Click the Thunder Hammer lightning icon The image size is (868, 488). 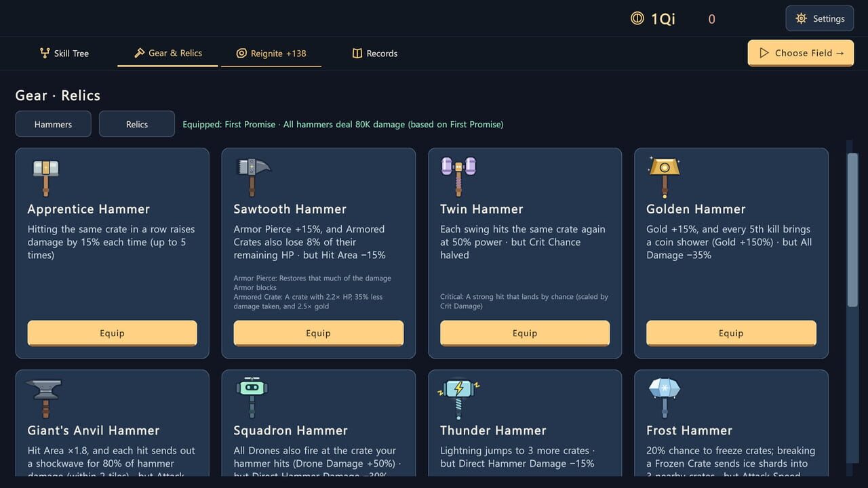(x=459, y=399)
